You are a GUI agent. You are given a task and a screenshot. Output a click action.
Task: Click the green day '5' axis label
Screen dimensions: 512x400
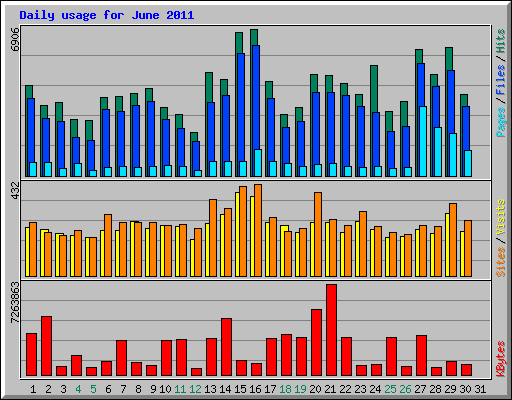pos(93,389)
